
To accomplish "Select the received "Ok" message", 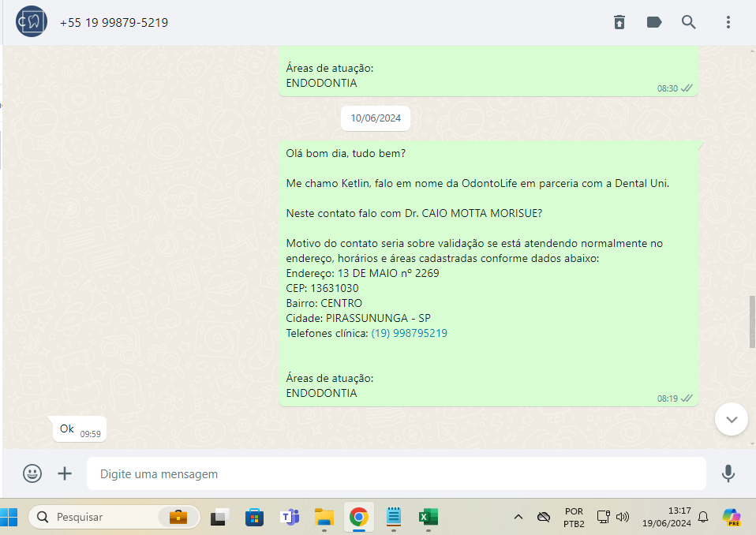I will coord(80,429).
